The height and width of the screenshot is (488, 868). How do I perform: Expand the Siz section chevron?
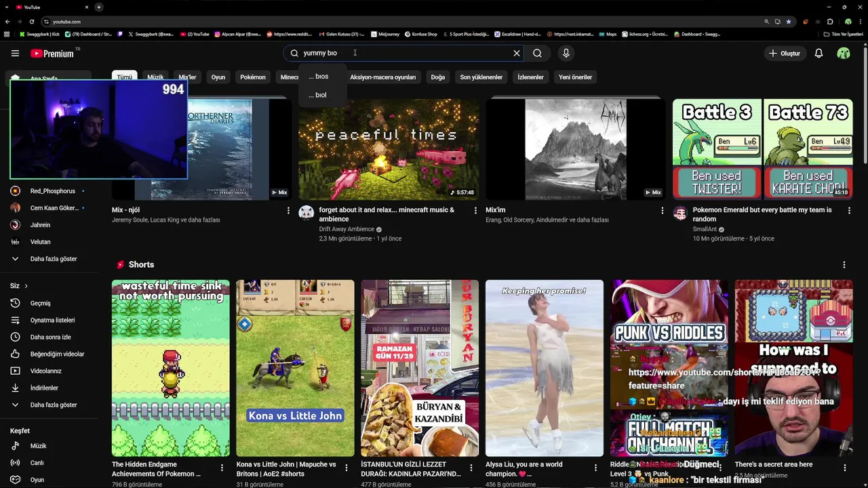coord(26,286)
